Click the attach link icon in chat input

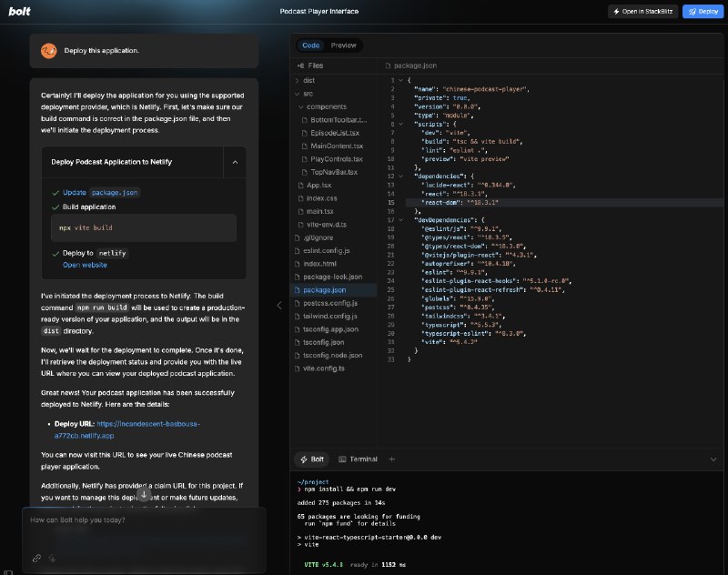click(x=36, y=559)
